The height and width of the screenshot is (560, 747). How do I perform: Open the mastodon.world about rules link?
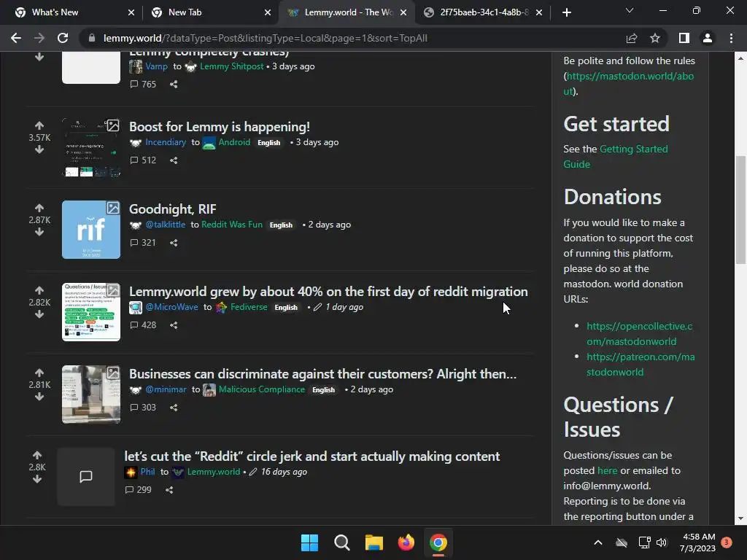[x=629, y=83]
